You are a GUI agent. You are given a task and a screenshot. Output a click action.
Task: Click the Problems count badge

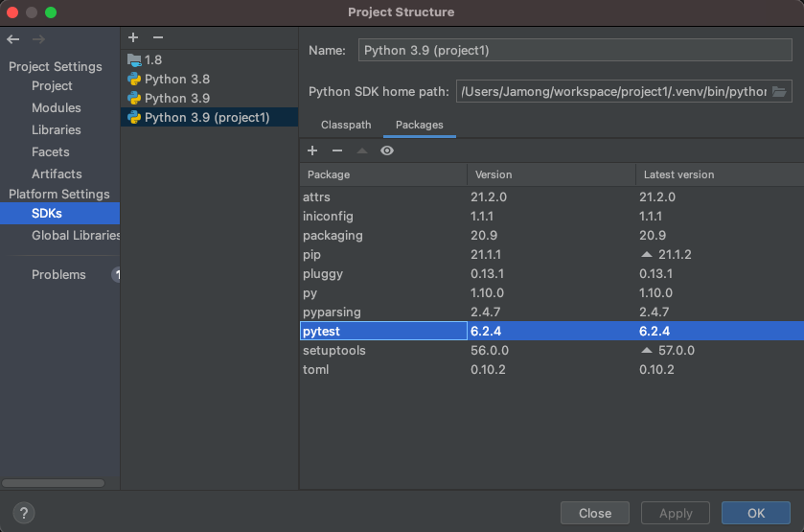pyautogui.click(x=116, y=275)
